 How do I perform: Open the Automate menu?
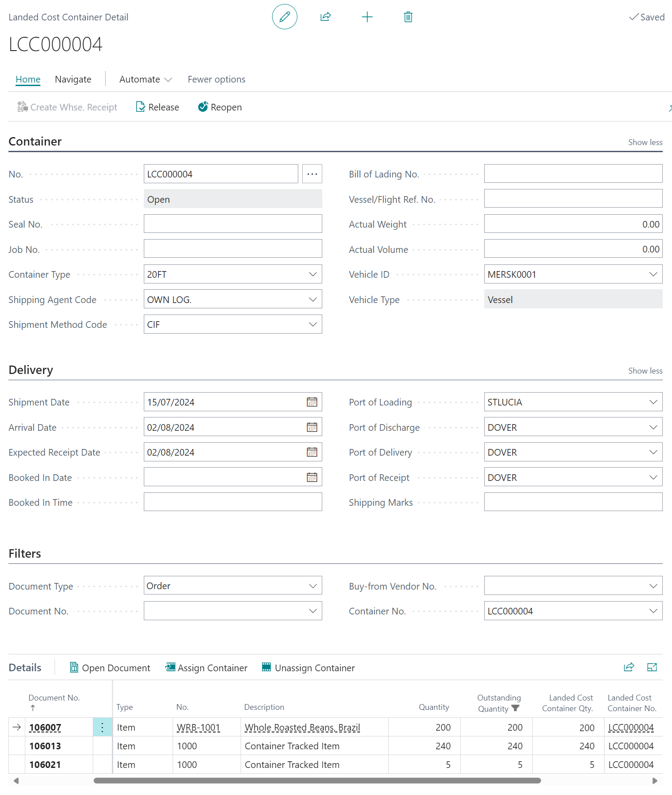[x=145, y=79]
